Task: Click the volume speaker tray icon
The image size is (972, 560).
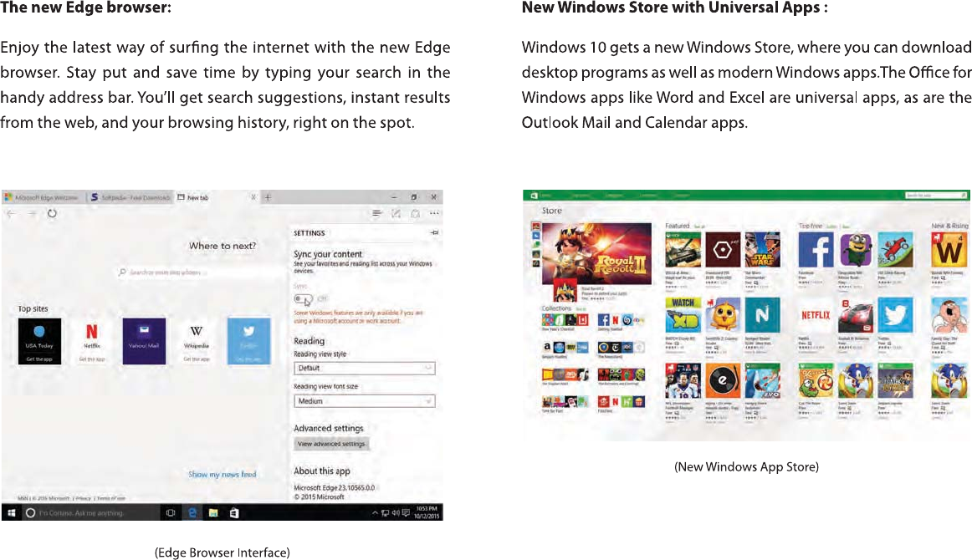Action: click(x=396, y=513)
